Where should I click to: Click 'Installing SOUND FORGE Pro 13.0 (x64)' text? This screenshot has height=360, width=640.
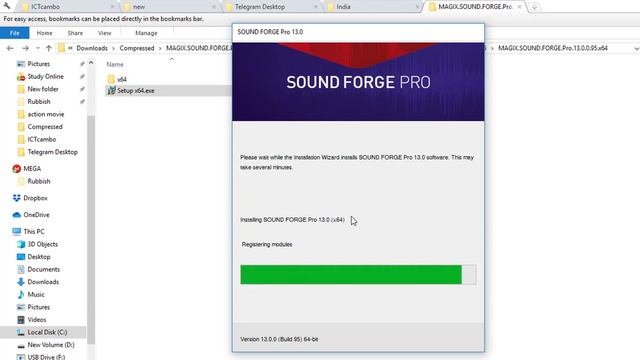click(292, 220)
